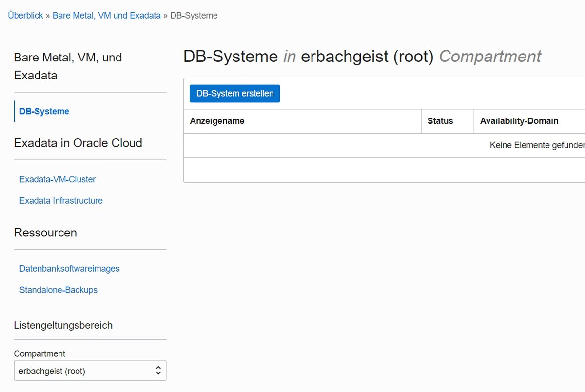This screenshot has height=392, width=585.
Task: Open Datenbanksoftwareimages under Ressourcen
Action: pos(69,268)
